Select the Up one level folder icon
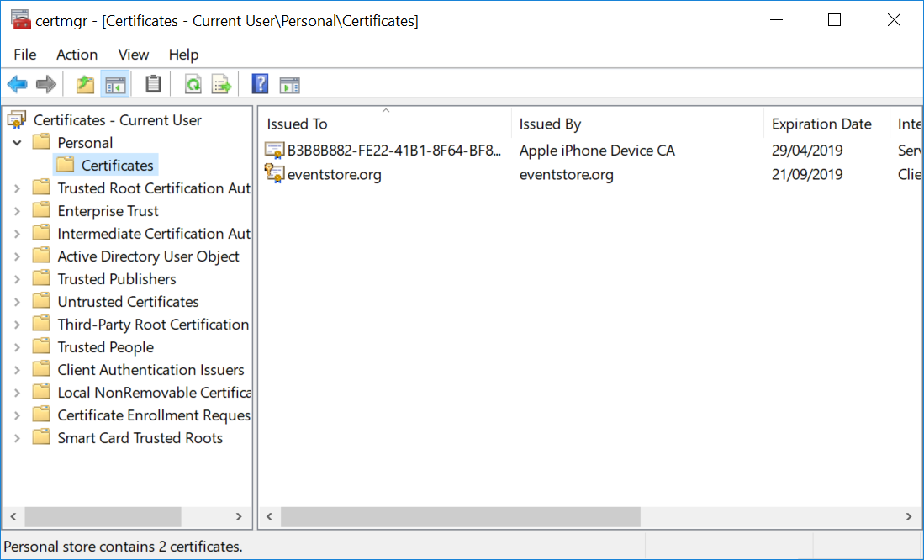 point(84,83)
